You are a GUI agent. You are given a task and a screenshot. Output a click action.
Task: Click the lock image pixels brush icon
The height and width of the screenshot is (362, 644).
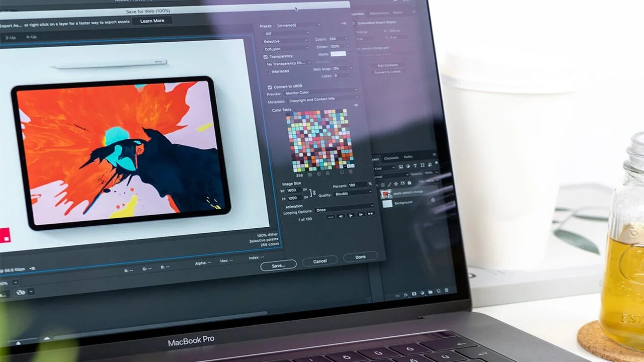tap(389, 185)
